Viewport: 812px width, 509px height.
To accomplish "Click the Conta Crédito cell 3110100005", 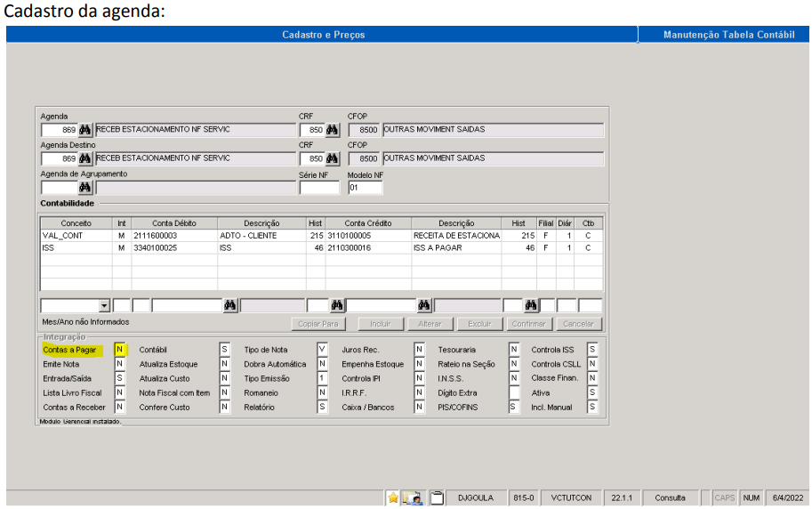I will pyautogui.click(x=368, y=236).
